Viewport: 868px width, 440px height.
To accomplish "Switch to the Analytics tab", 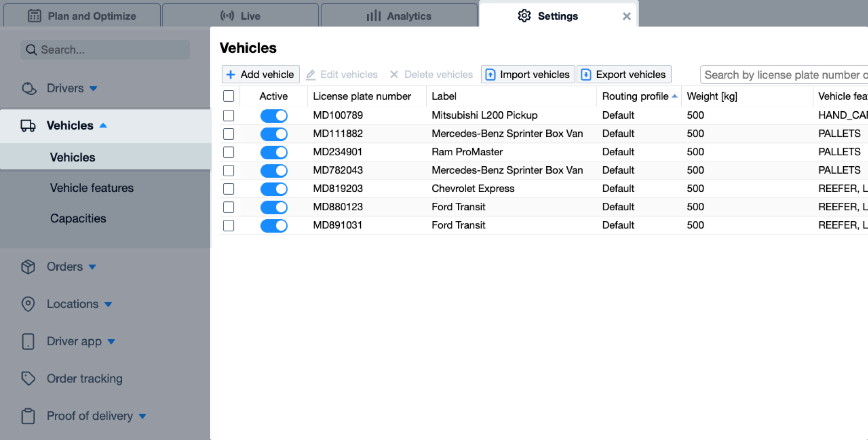I will (398, 16).
